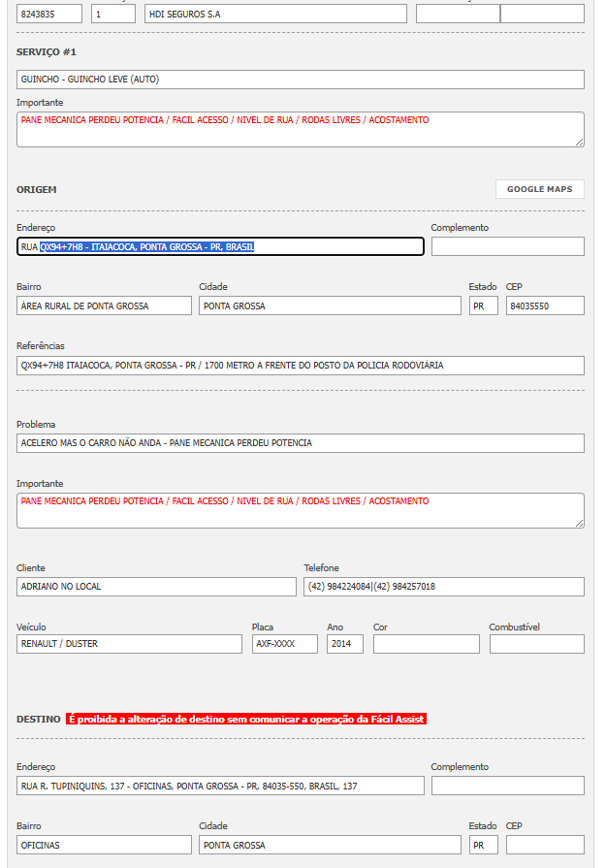
Task: Click the Referências field
Action: (x=300, y=366)
